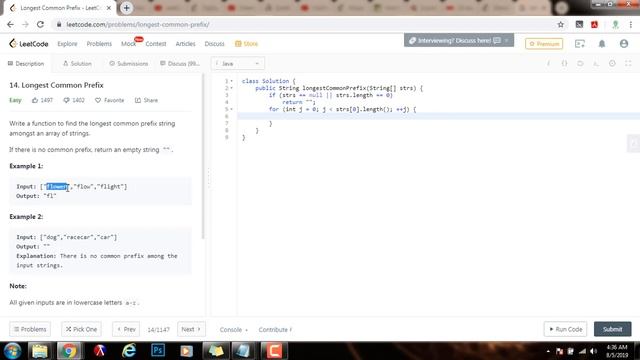Image resolution: width=640 pixels, height=360 pixels.
Task: Open the LeetCode notifications bell
Action: tap(602, 44)
